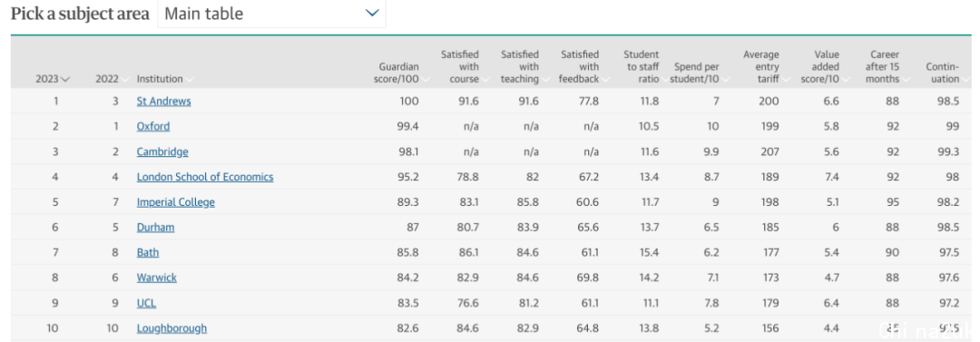
Task: Sort by Career after 15 months arrow
Action: (905, 80)
